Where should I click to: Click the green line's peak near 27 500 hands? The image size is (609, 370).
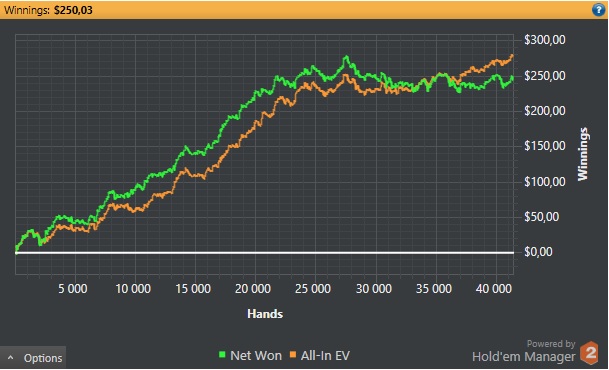pos(346,58)
